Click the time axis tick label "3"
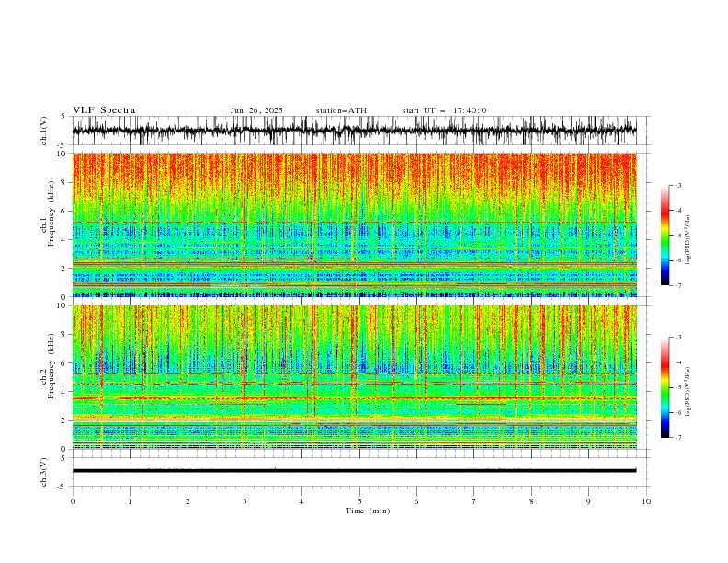 click(x=245, y=501)
